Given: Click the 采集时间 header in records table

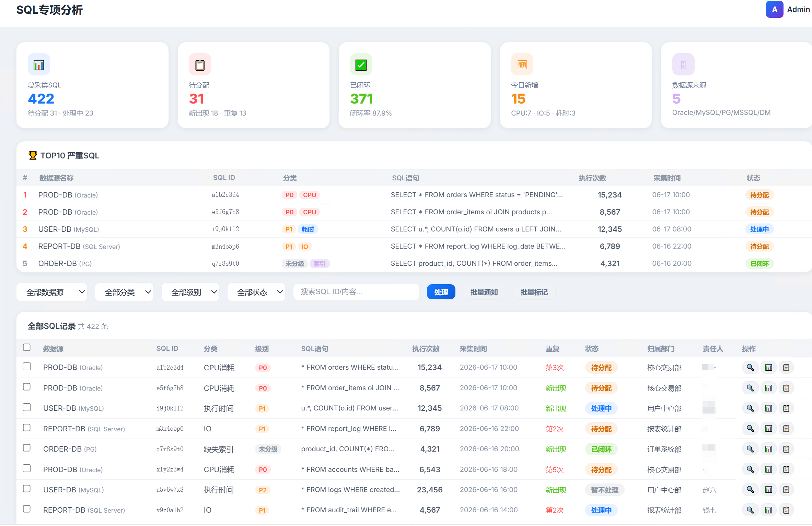Looking at the screenshot, I should click(473, 349).
